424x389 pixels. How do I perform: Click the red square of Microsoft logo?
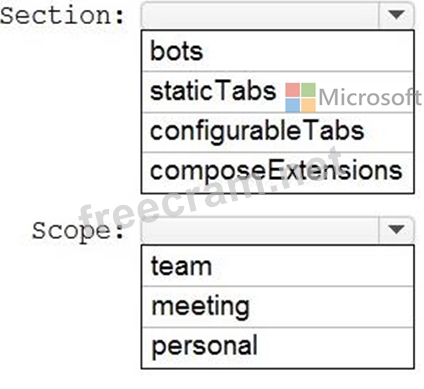click(293, 90)
